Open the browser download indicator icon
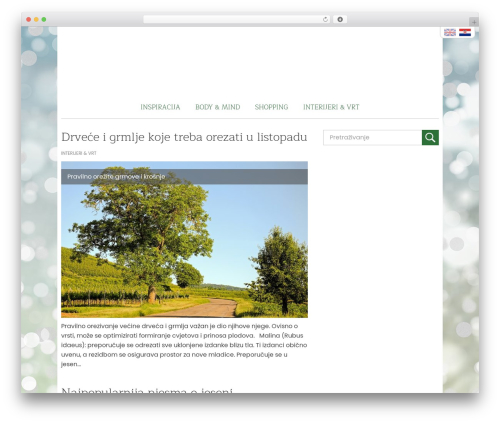This screenshot has width=500, height=423. pyautogui.click(x=340, y=19)
